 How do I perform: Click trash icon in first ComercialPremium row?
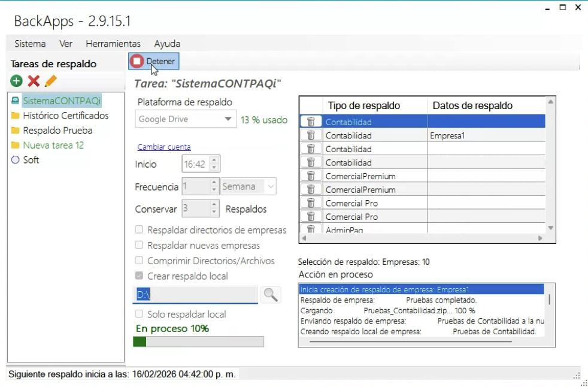point(311,176)
